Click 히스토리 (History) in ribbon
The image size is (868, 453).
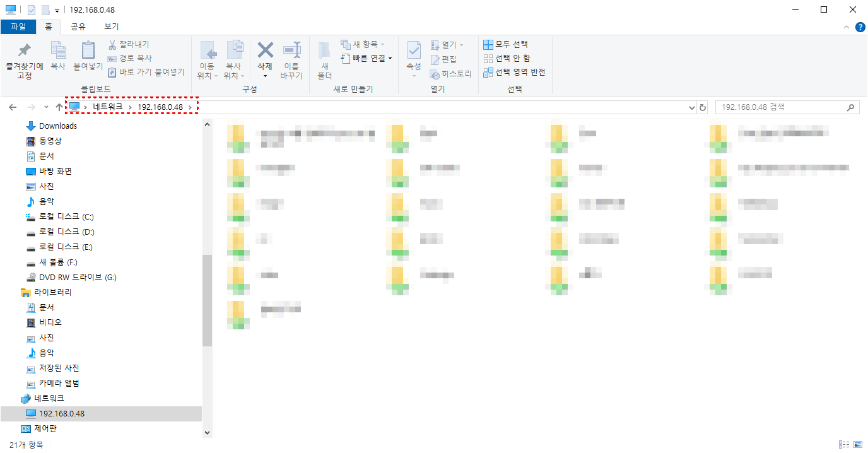tap(451, 74)
